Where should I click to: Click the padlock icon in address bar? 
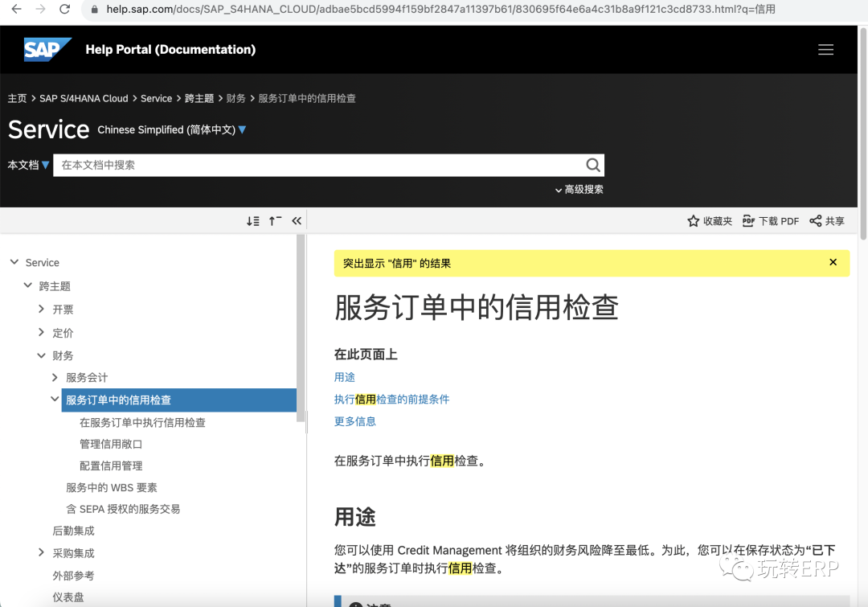pyautogui.click(x=95, y=10)
